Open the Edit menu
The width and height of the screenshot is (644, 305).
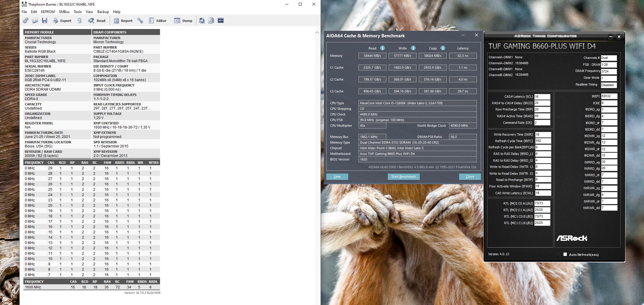[34, 12]
